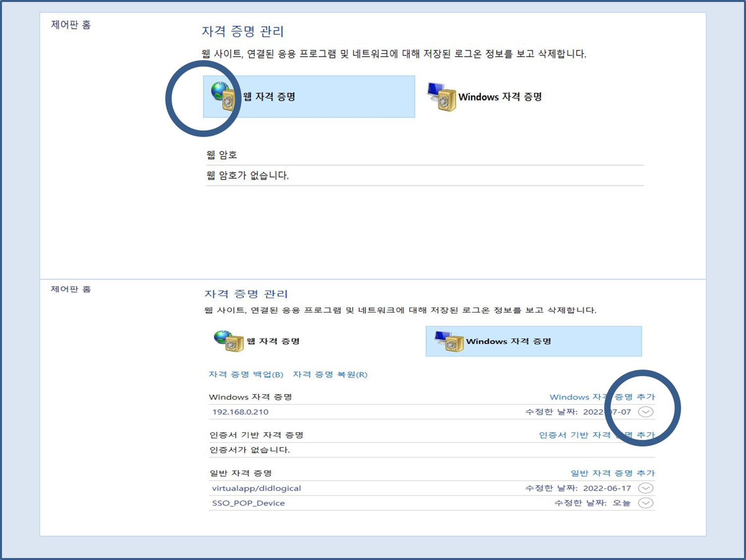Click the web credential globe-safe icon in lower panel
Screen dimensions: 746x560
point(229,341)
